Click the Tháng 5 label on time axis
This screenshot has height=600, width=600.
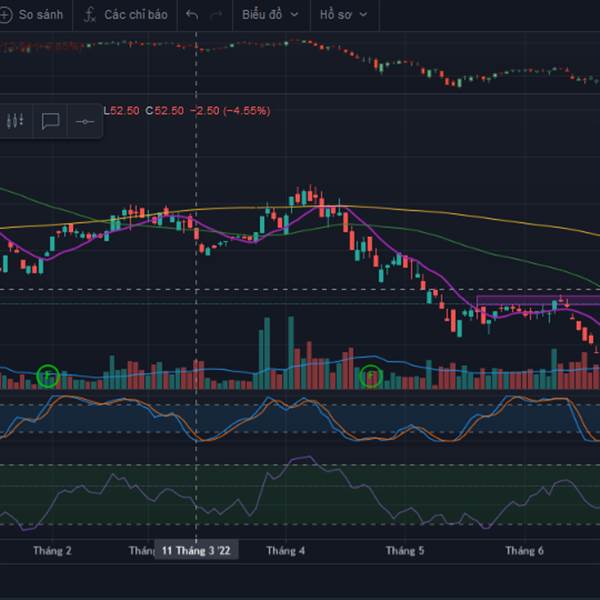(405, 551)
